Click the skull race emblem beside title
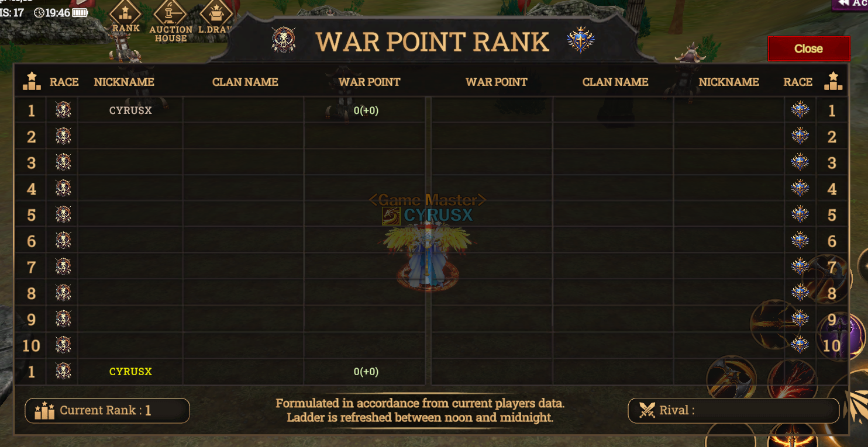This screenshot has height=447, width=868. pos(284,40)
